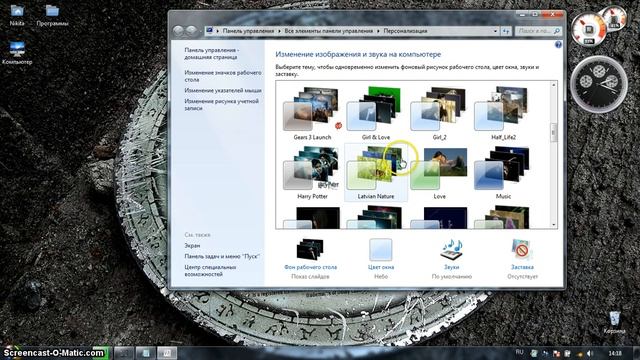Open Панель управления - домашняя страница link
Screen dimensions: 640x360
(211, 53)
